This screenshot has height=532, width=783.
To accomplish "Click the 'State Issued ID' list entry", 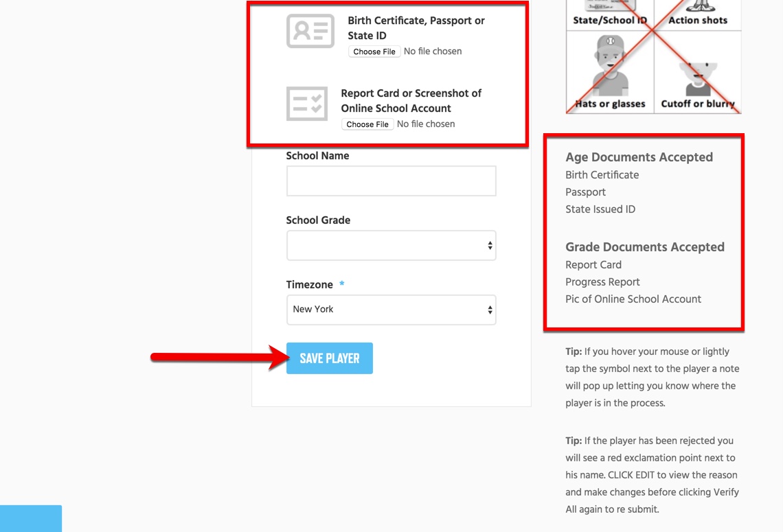I will (x=600, y=209).
